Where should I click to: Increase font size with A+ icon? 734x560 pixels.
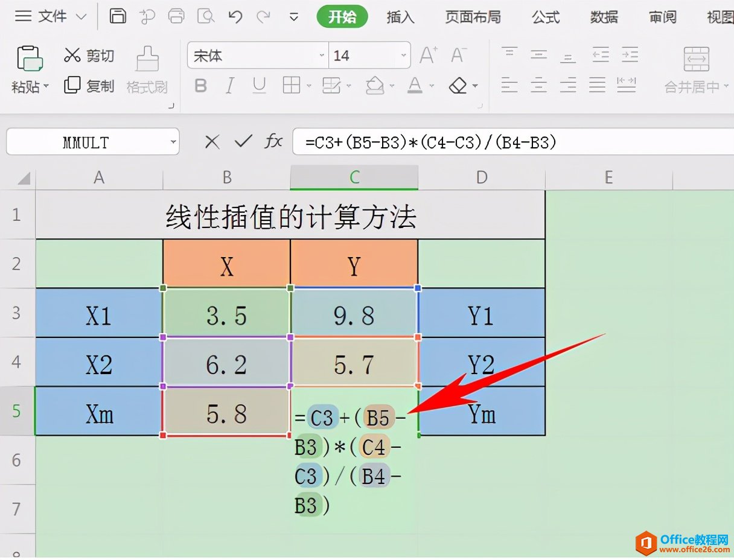[429, 56]
